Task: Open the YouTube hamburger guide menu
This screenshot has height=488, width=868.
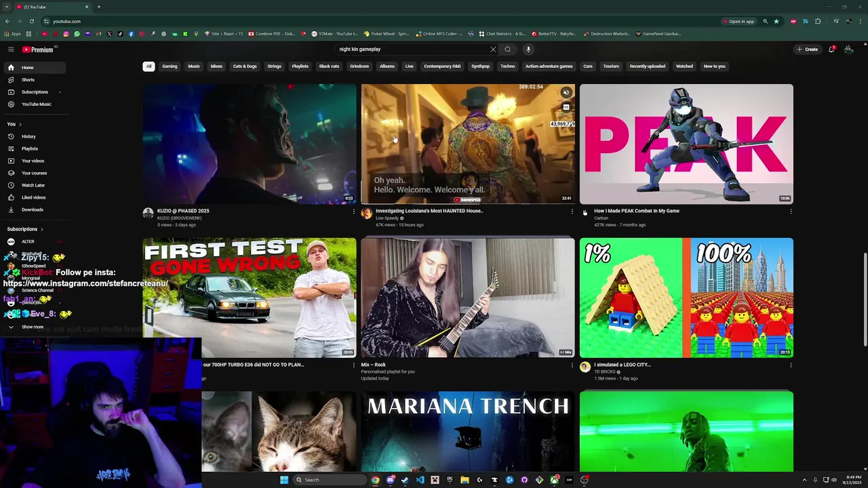Action: click(x=11, y=49)
